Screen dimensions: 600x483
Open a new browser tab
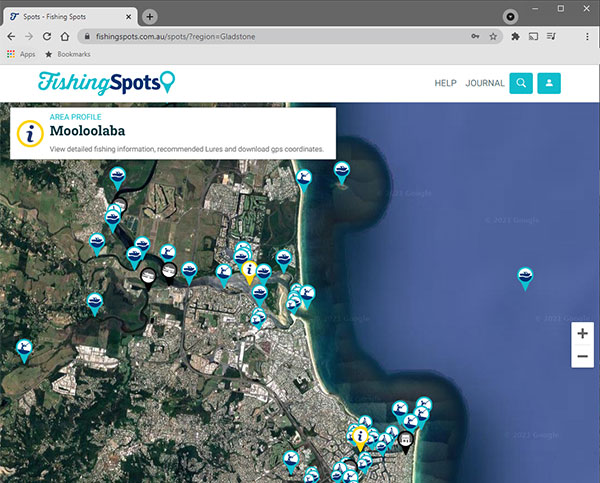pos(150,17)
